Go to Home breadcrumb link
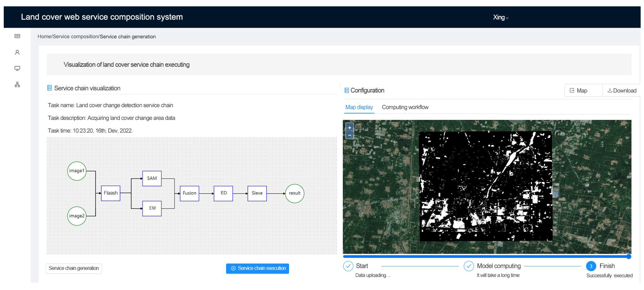The height and width of the screenshot is (290, 644). point(44,37)
